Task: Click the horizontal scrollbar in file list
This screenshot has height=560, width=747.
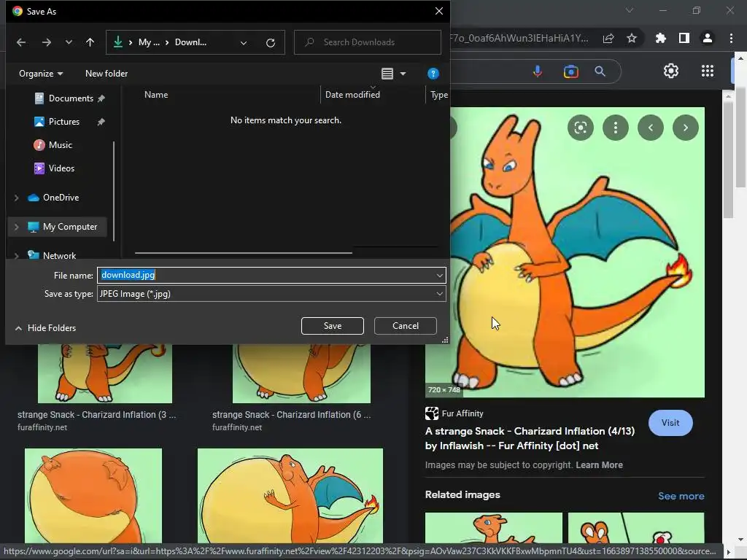Action: coord(244,253)
